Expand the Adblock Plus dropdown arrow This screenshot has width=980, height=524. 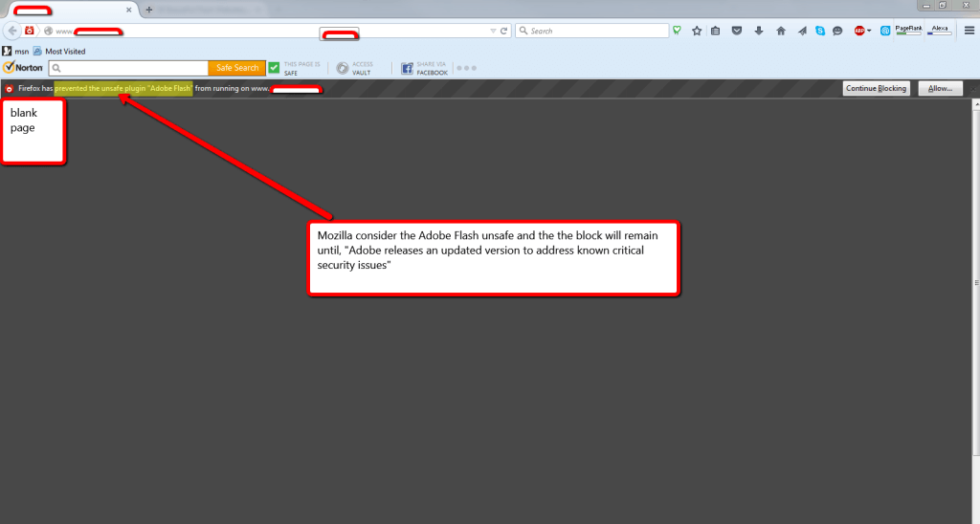[x=869, y=32]
